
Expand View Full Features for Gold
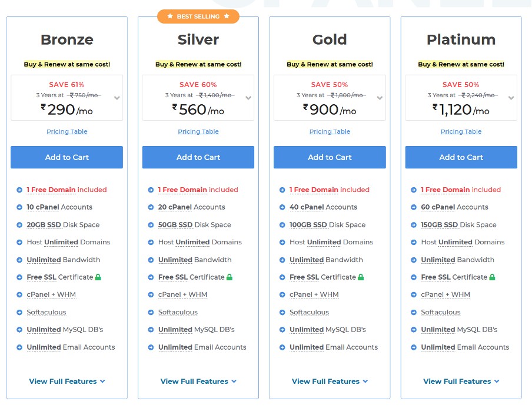coord(330,382)
